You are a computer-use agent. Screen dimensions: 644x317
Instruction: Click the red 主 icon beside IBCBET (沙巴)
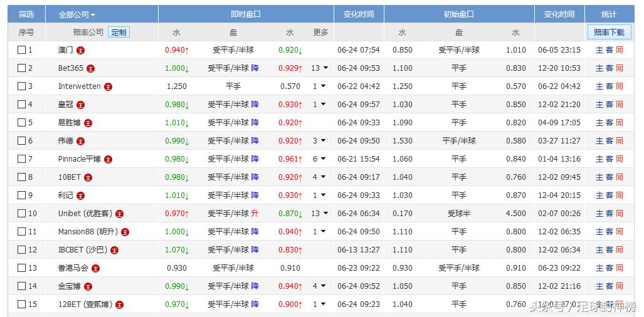(x=115, y=250)
